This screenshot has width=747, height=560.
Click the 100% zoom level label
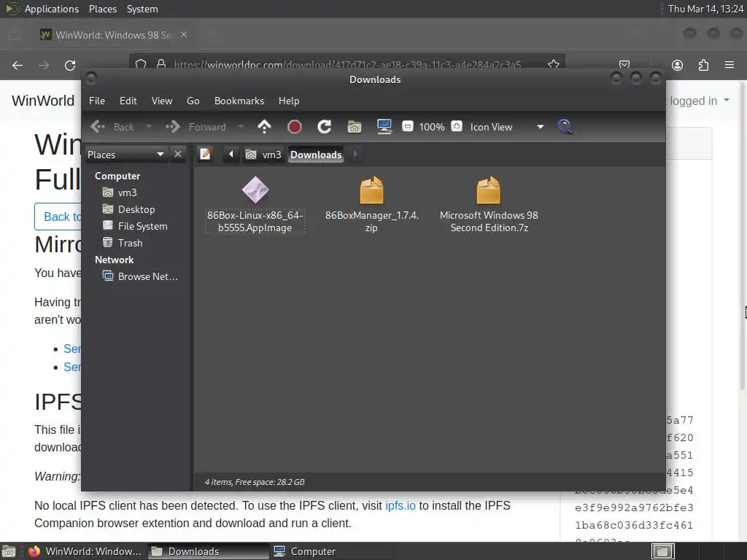(432, 127)
